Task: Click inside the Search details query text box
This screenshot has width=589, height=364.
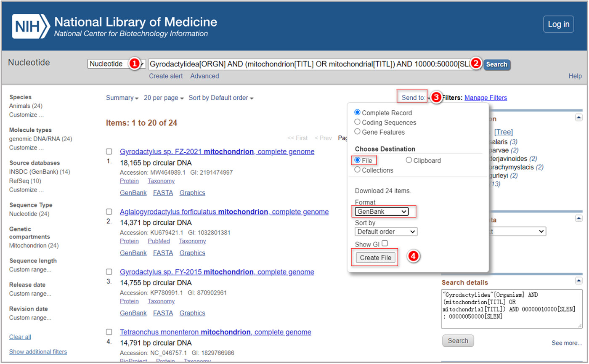Action: (x=512, y=309)
